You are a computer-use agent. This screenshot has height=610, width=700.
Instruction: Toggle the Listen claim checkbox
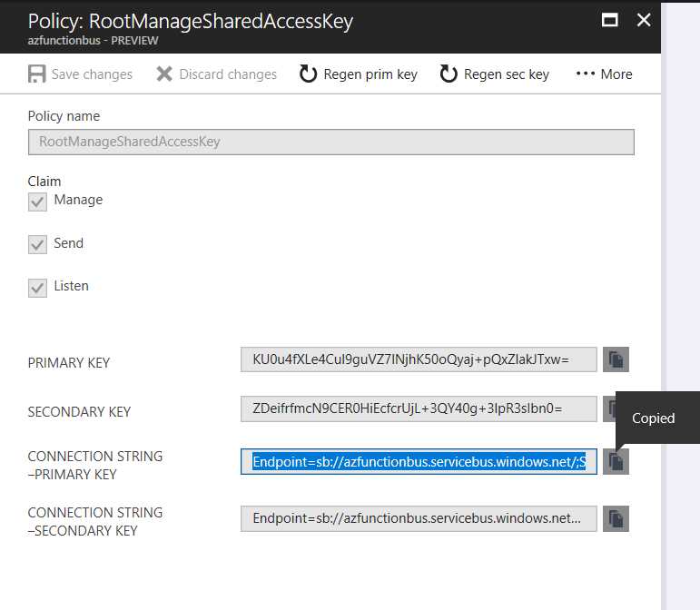click(x=37, y=288)
